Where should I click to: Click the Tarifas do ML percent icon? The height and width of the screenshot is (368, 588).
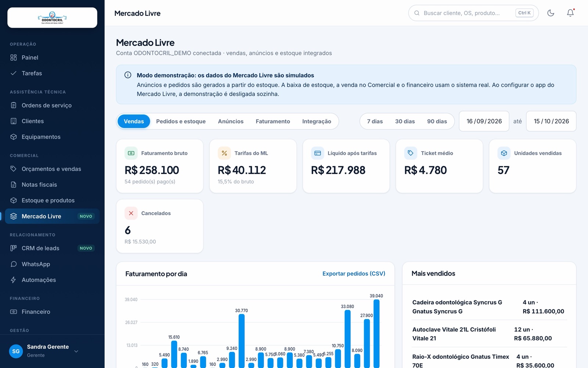point(224,153)
